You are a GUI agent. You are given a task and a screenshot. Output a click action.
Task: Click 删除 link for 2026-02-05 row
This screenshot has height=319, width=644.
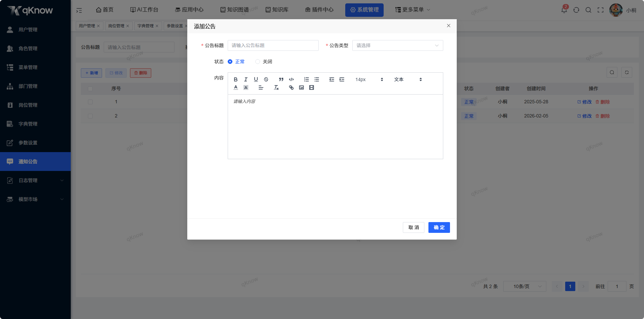tap(603, 116)
